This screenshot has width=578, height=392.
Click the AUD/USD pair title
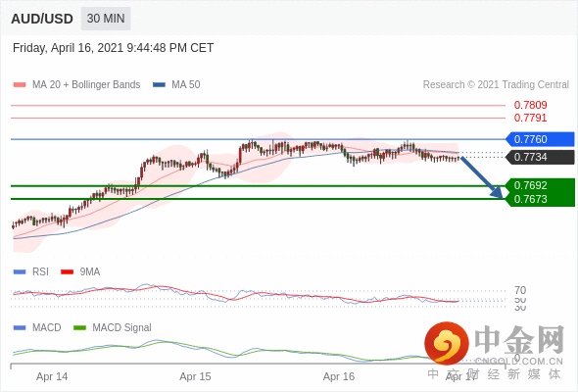42,19
